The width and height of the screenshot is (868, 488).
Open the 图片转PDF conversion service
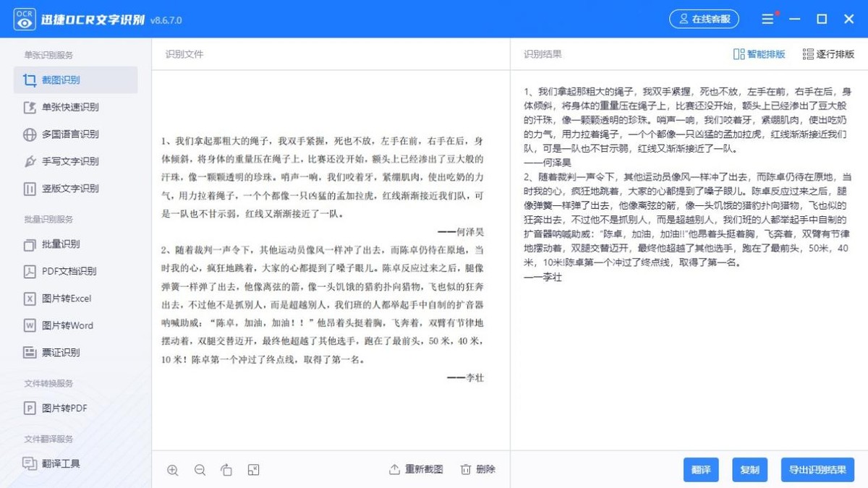(x=61, y=408)
